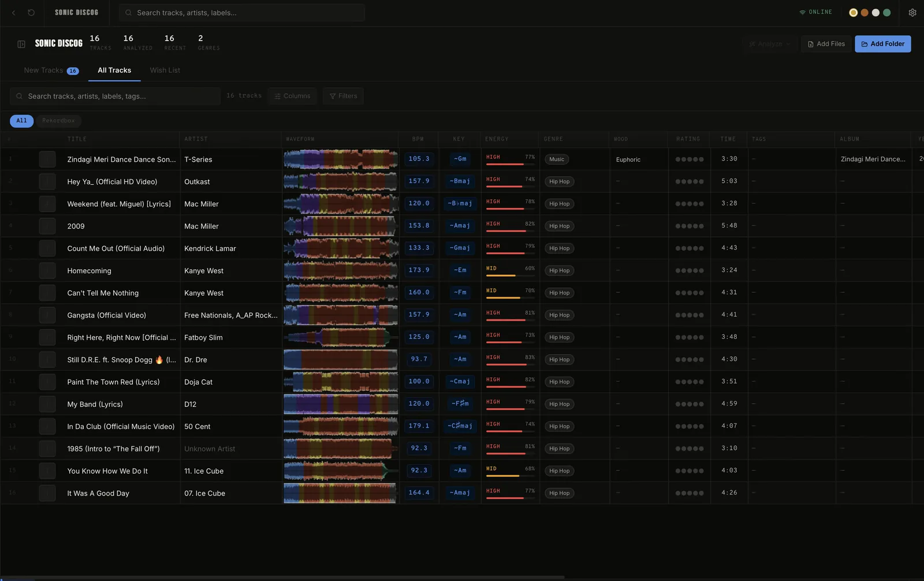This screenshot has height=581, width=924.
Task: Click the Hip Hop genre tag for Outkast
Action: (559, 181)
